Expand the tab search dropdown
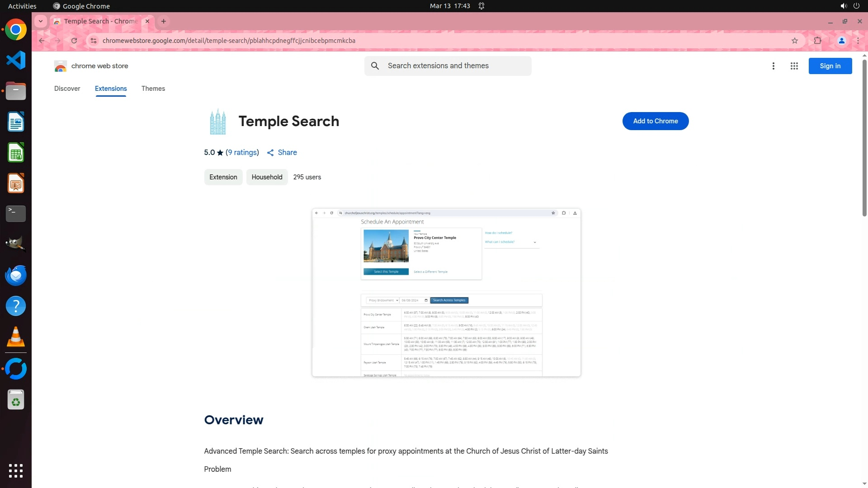 (x=41, y=21)
